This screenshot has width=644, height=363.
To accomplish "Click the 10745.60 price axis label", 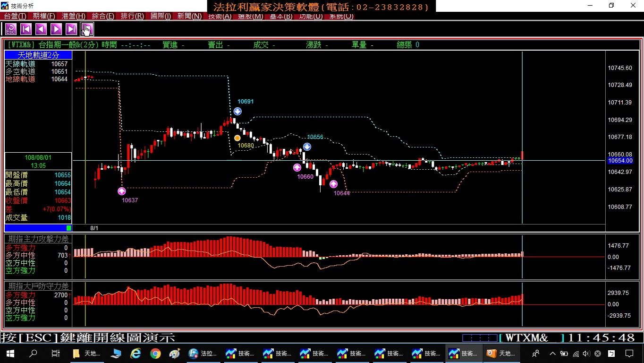I will click(x=620, y=68).
